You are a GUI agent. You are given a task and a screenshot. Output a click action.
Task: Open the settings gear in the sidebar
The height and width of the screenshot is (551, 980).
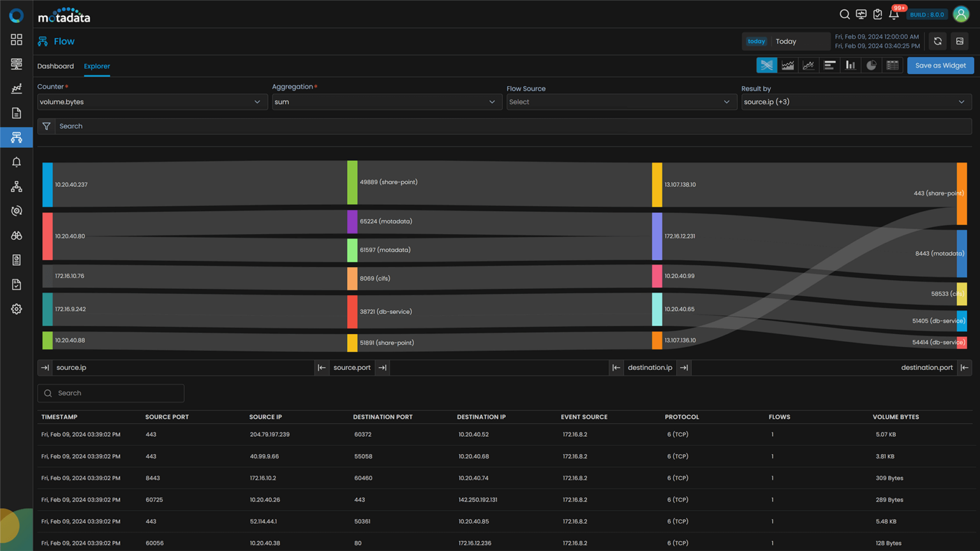tap(16, 309)
